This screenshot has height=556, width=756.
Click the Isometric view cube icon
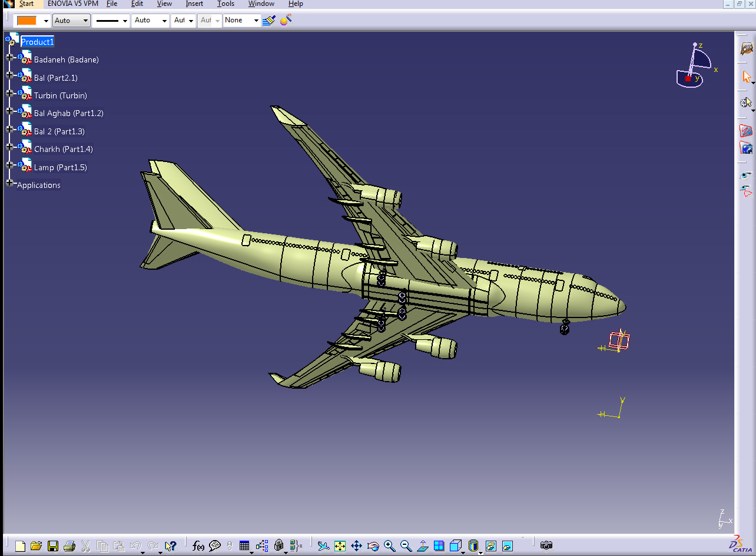click(456, 546)
